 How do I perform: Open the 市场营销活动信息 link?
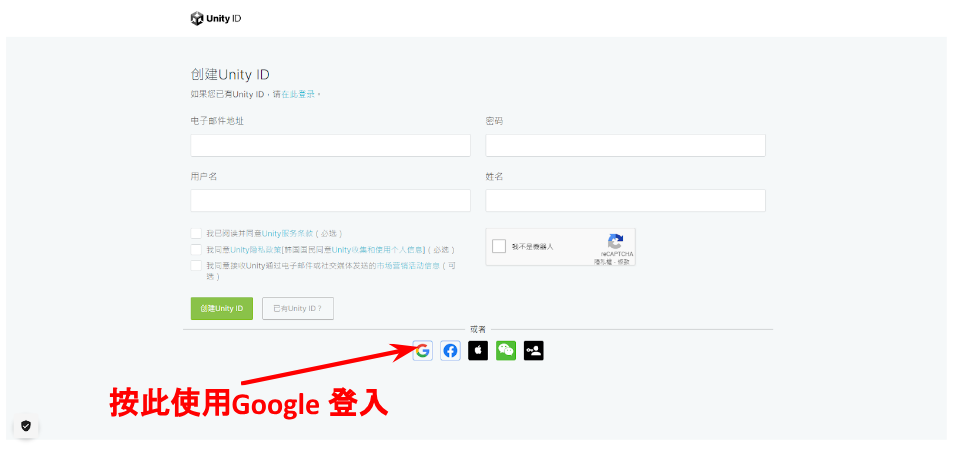[x=407, y=265]
